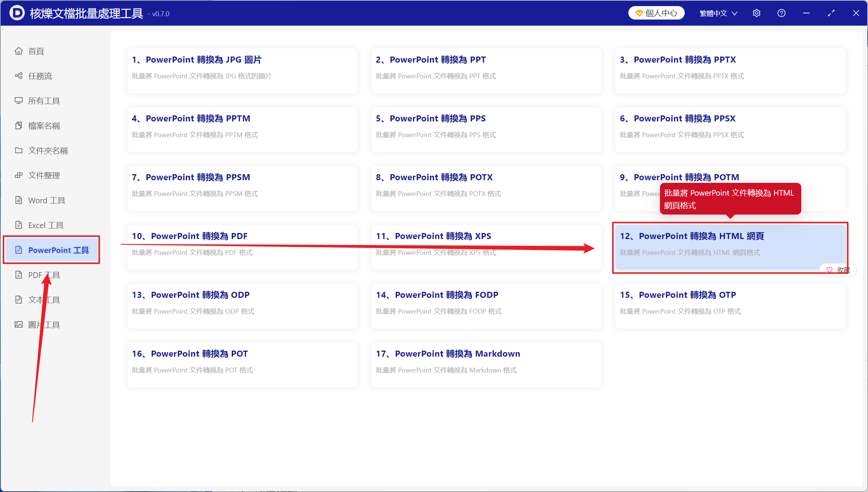Open PowerPoint 轉換為 JPG 圖片 card
Image resolution: width=868 pixels, height=492 pixels.
pyautogui.click(x=242, y=71)
